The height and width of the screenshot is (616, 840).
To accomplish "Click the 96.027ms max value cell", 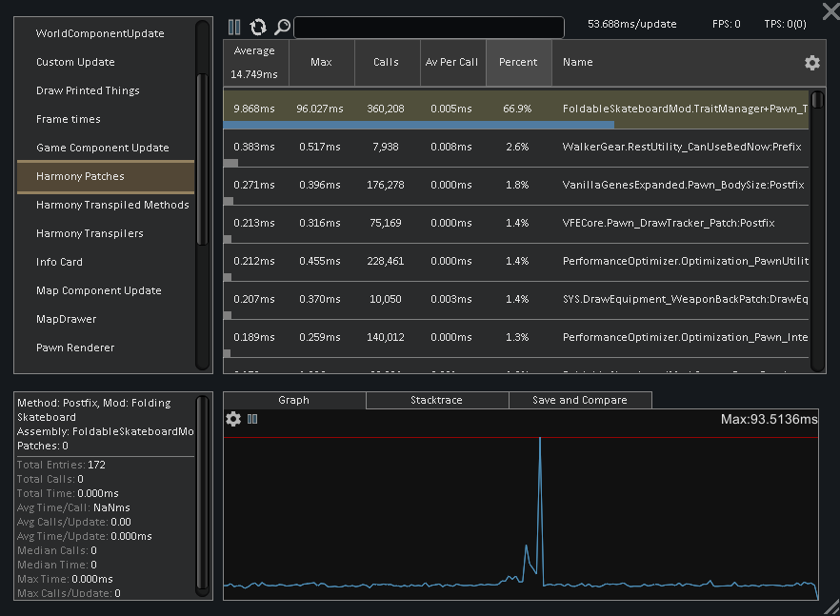I will [x=320, y=109].
